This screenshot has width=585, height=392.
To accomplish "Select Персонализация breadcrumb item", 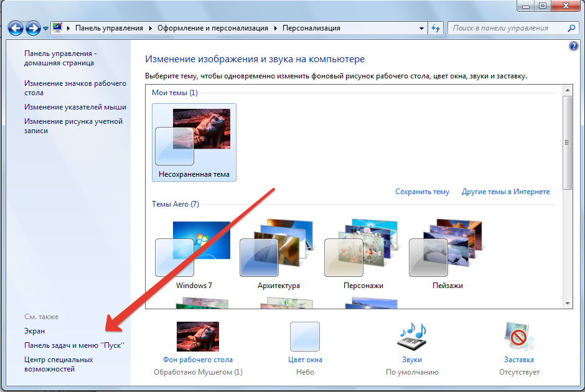I will [311, 28].
